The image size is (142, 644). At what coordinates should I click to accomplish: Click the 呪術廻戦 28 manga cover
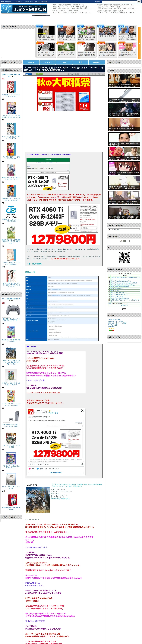click(11, 87)
